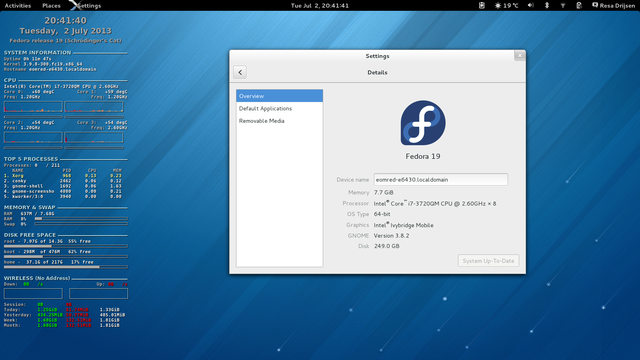Click the sun weather icon in top bar
This screenshot has width=640, height=360.
click(x=498, y=6)
